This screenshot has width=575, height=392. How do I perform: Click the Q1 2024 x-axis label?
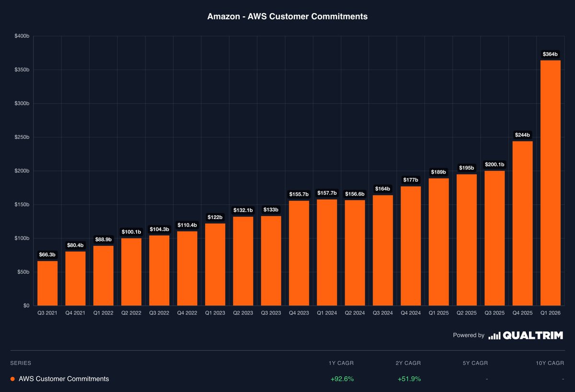pyautogui.click(x=327, y=312)
